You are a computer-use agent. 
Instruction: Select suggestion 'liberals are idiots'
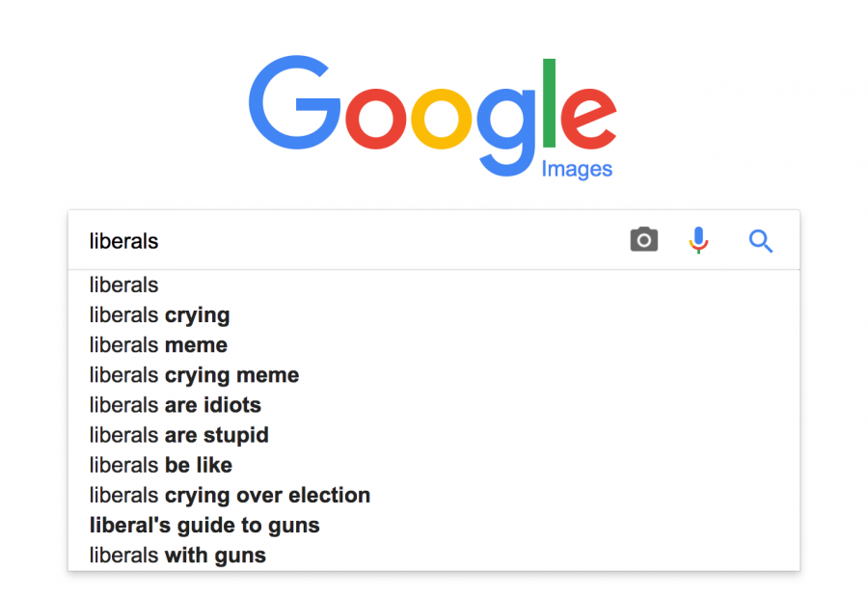[x=433, y=405]
